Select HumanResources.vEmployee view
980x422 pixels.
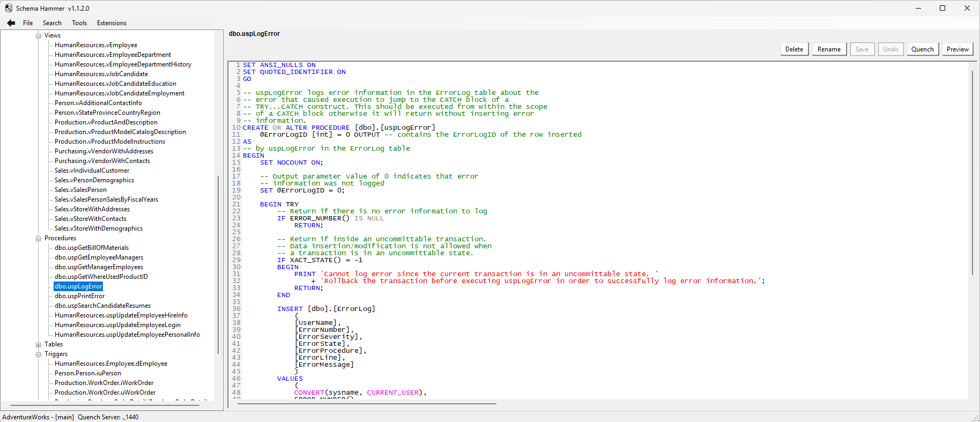(96, 45)
